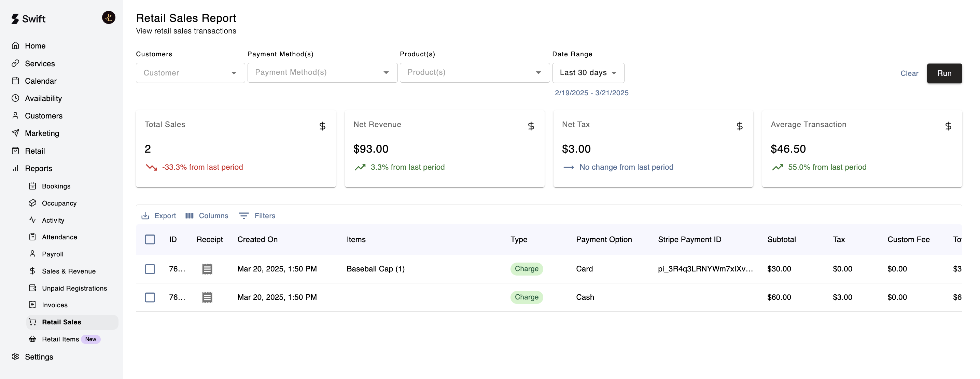
Task: Check the box for the Card payment row
Action: (150, 269)
